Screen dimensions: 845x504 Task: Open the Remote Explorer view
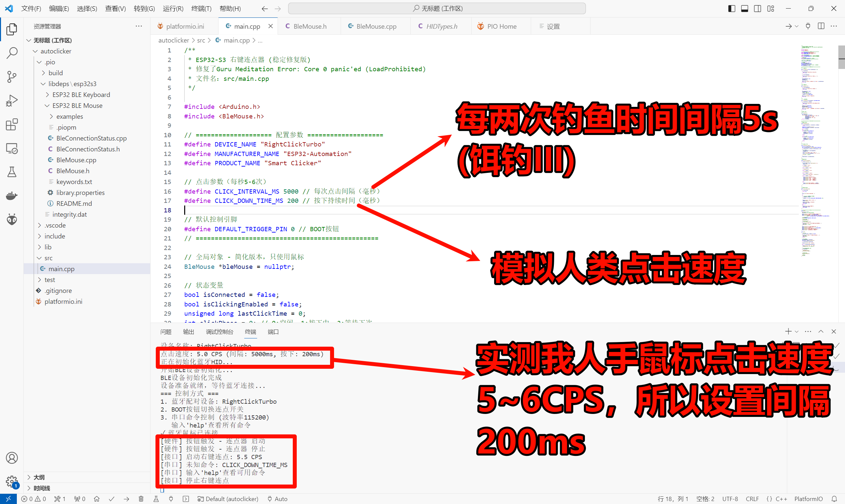coord(12,148)
